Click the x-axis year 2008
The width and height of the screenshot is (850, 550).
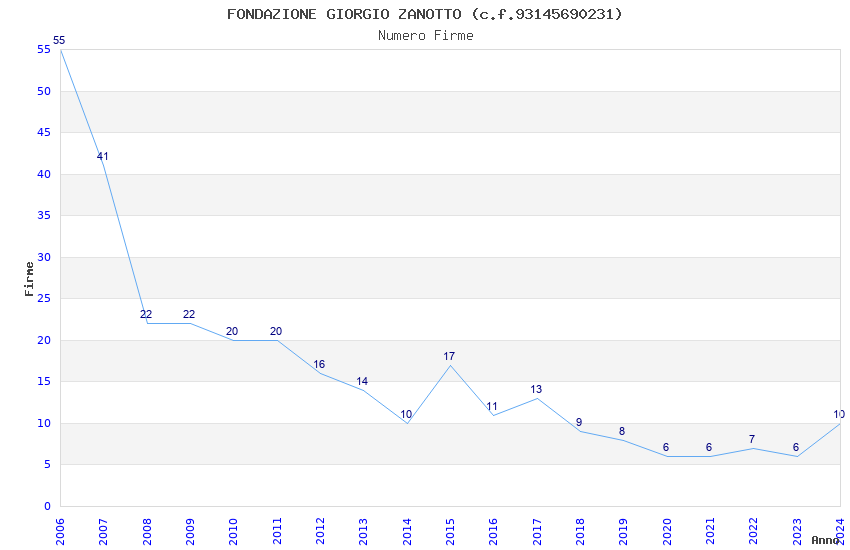tap(147, 532)
